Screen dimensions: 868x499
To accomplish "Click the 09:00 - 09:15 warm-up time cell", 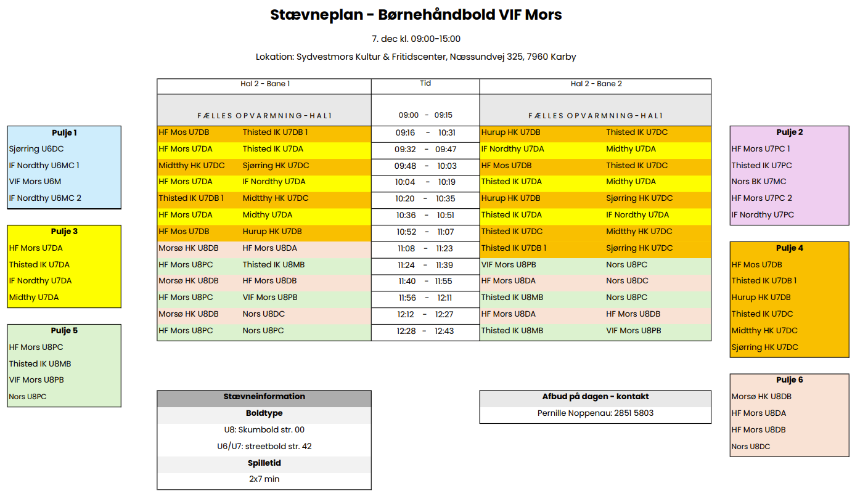I will pos(425,115).
